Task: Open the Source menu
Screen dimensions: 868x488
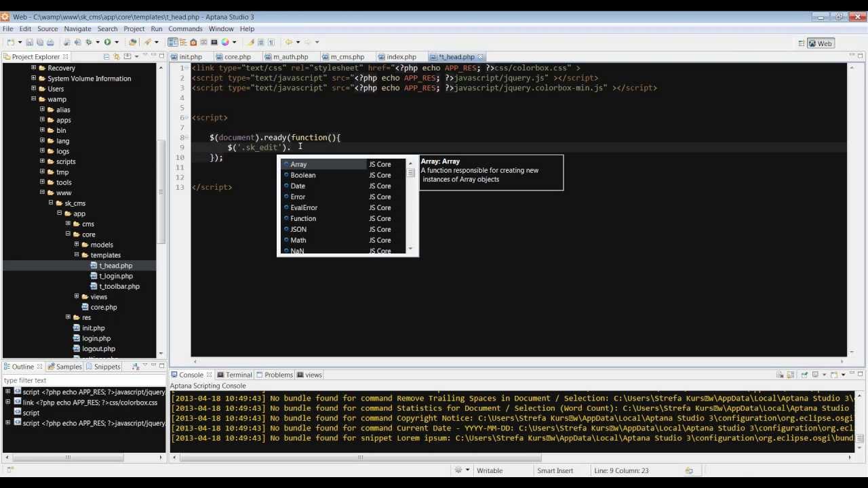Action: coord(47,29)
